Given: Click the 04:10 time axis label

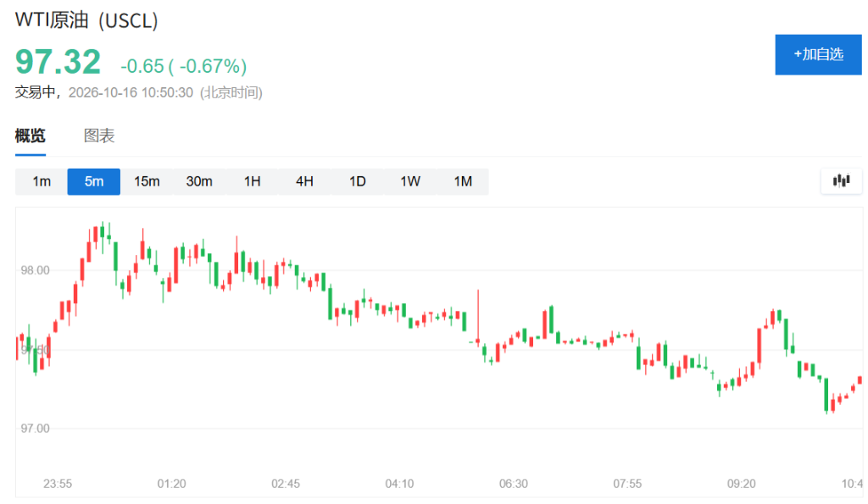Looking at the screenshot, I should click(x=400, y=484).
